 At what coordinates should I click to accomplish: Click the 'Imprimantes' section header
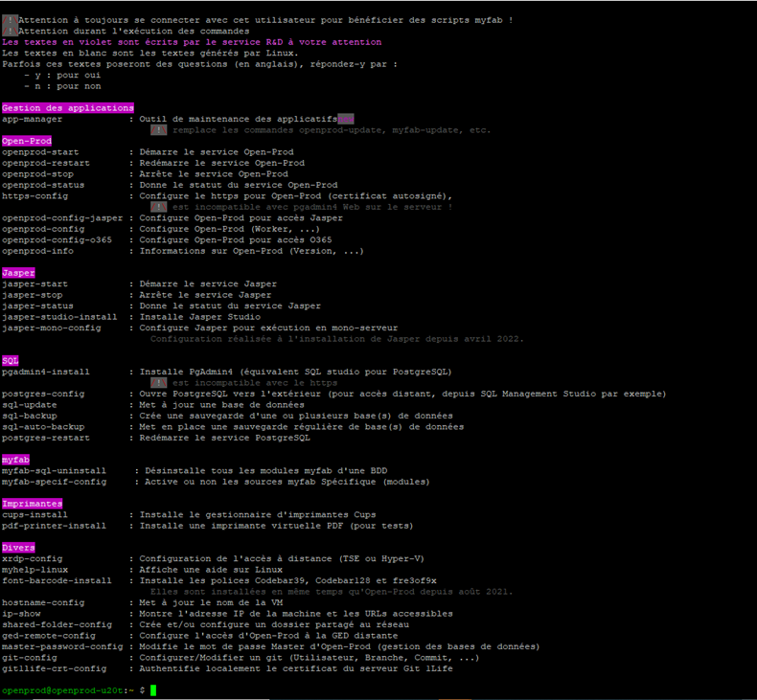point(32,504)
